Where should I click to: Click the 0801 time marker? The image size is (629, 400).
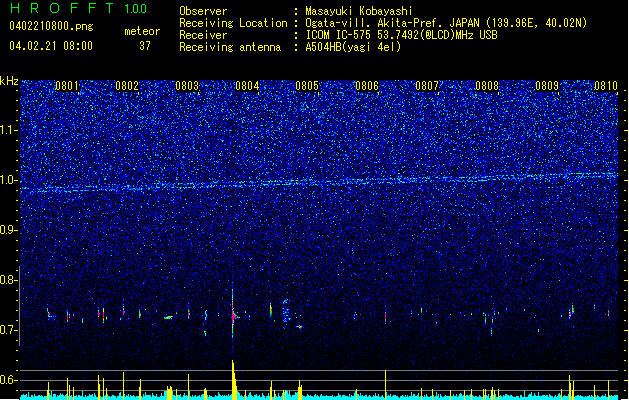pyautogui.click(x=67, y=86)
